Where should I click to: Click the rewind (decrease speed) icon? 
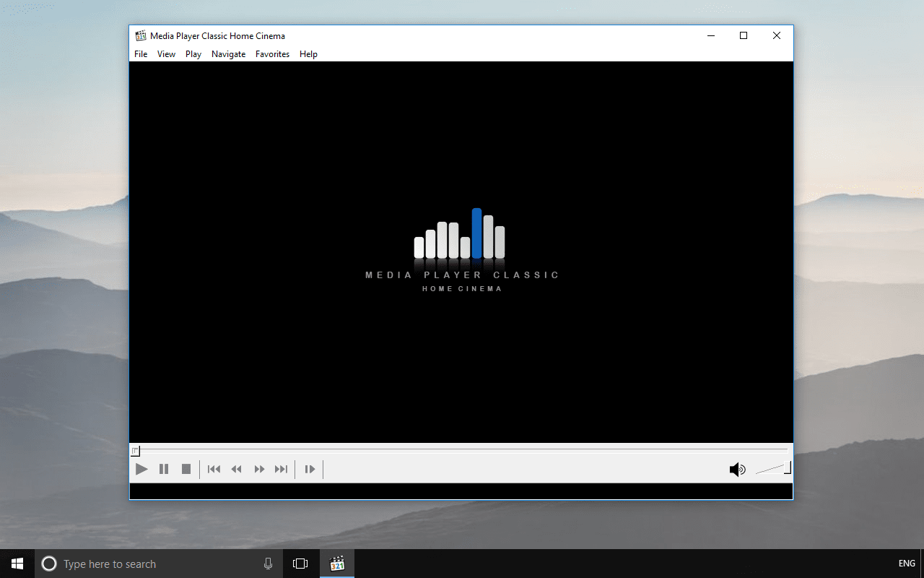236,470
